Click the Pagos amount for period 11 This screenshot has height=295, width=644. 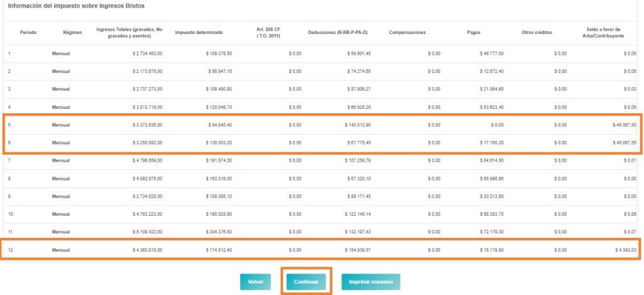(491, 232)
